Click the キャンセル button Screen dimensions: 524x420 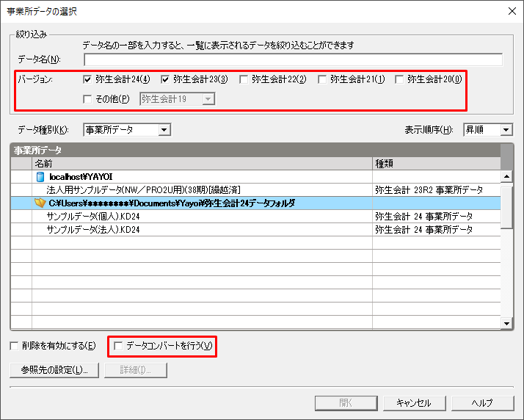[x=414, y=403]
